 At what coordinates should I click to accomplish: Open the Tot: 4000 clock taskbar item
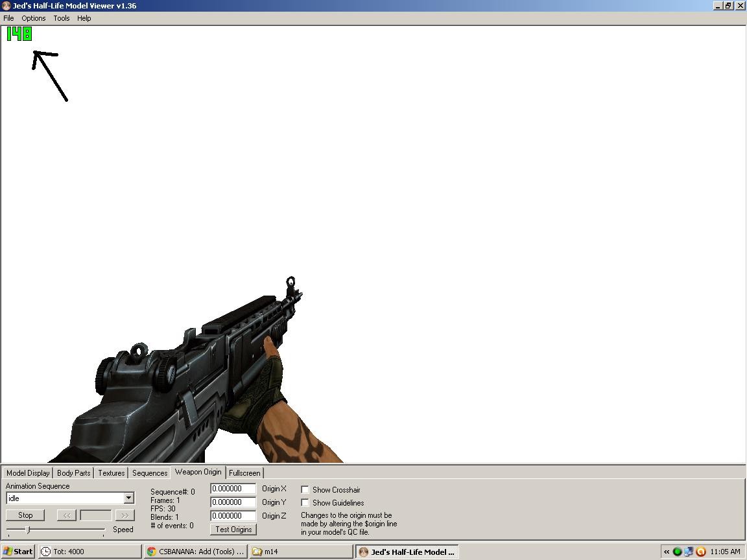tap(89, 552)
